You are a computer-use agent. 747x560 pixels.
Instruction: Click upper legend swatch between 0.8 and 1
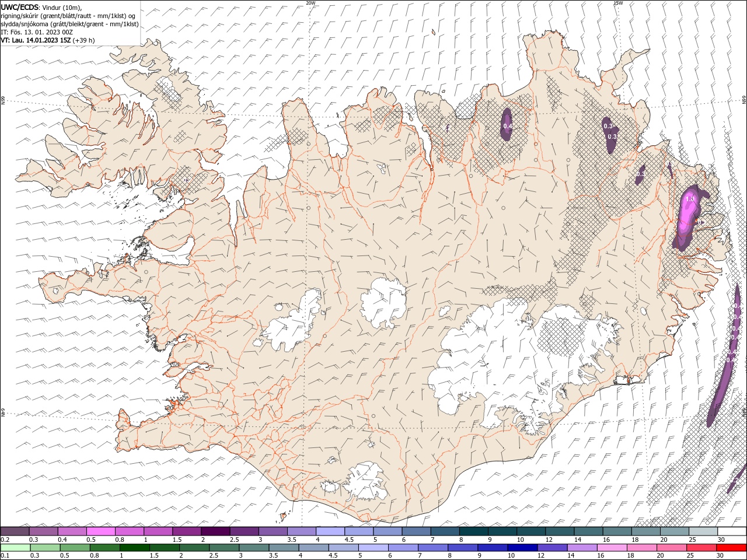pyautogui.click(x=129, y=531)
